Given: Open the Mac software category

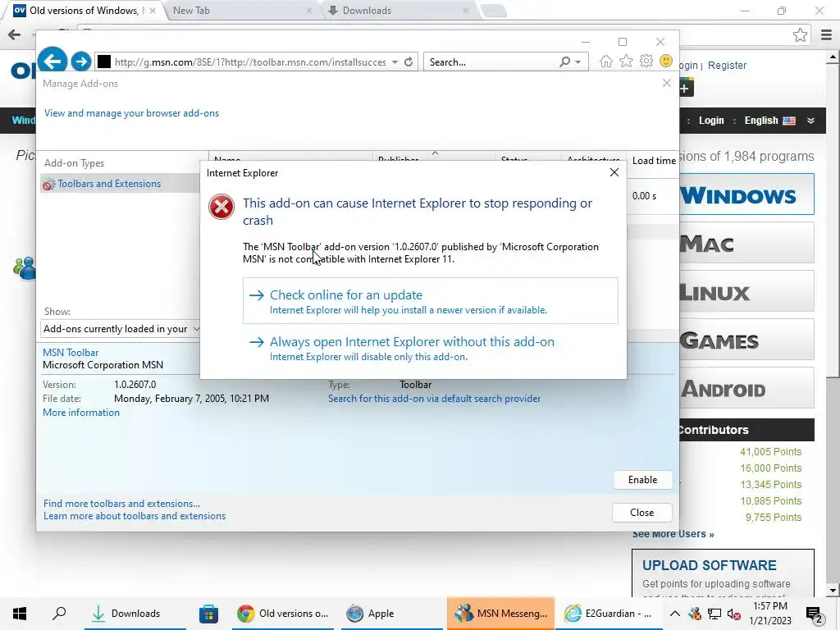Looking at the screenshot, I should (746, 243).
